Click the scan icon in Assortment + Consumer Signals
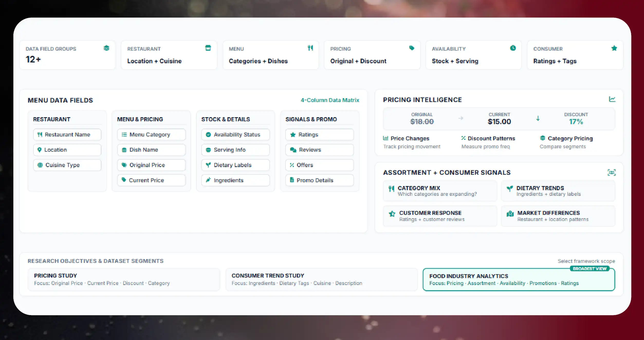This screenshot has width=644, height=340. coord(612,172)
